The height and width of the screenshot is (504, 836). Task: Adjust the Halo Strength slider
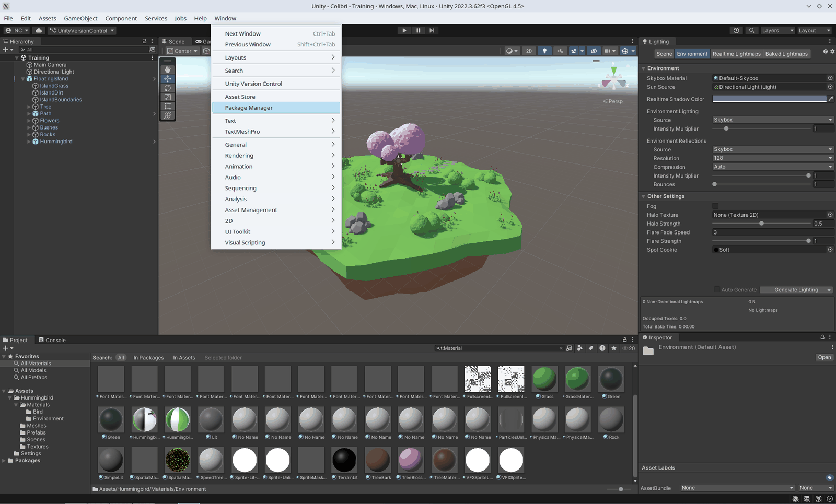point(762,224)
